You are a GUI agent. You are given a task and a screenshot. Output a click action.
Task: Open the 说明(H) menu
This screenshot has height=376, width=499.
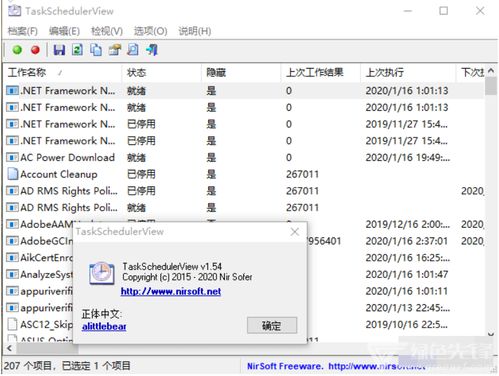click(195, 31)
